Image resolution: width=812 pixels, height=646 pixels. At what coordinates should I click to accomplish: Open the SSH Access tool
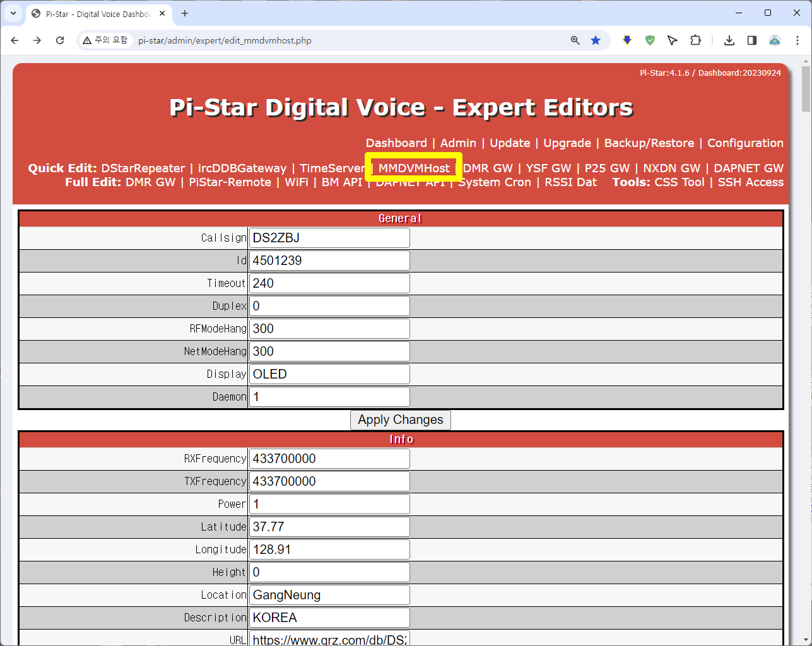coord(750,182)
